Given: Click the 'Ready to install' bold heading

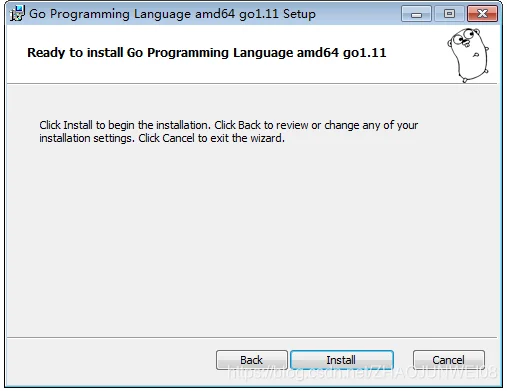Looking at the screenshot, I should pyautogui.click(x=206, y=53).
